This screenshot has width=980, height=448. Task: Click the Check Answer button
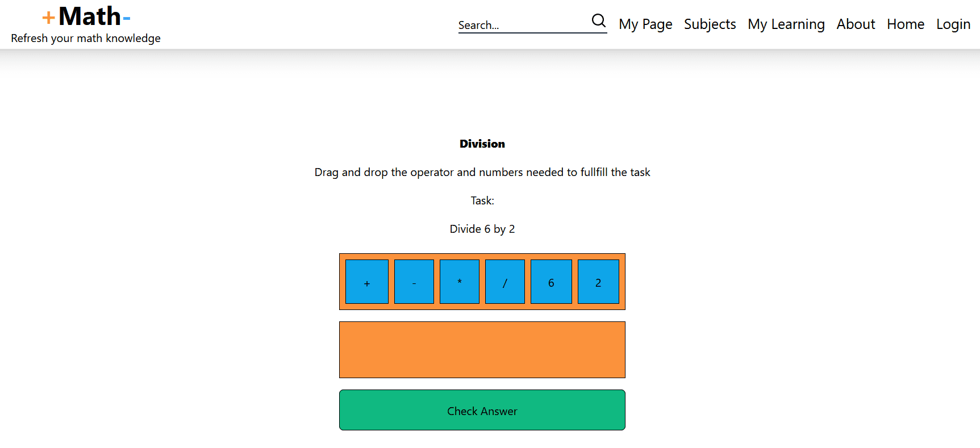482,410
